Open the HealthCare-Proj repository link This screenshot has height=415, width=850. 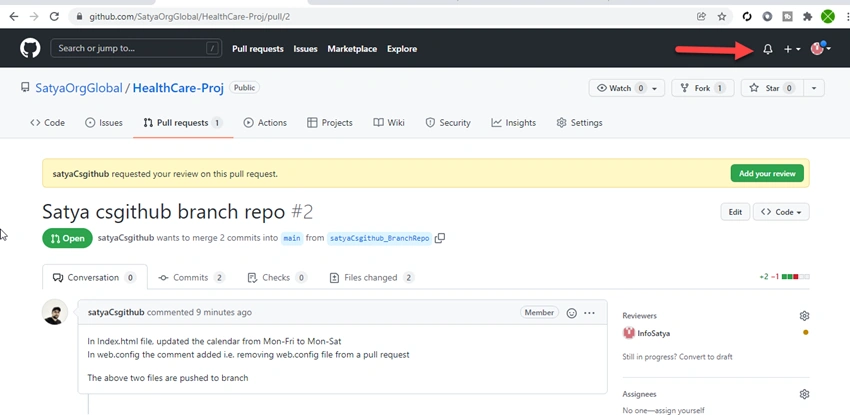point(178,88)
